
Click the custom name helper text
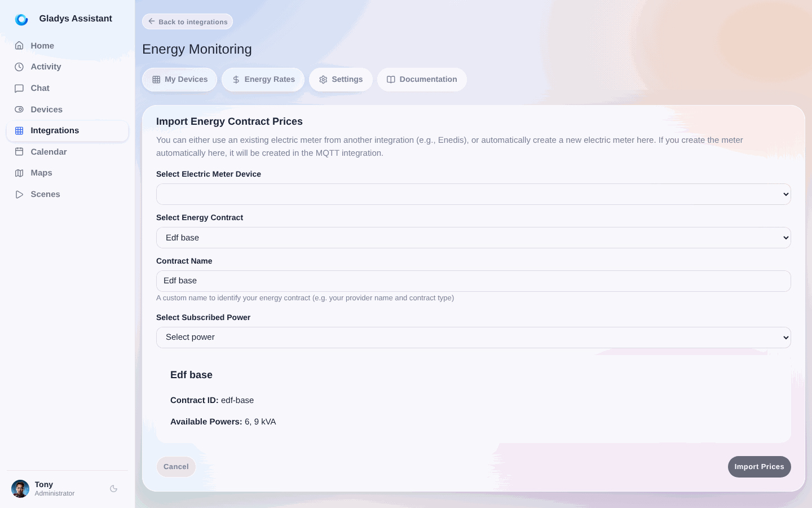pyautogui.click(x=305, y=298)
